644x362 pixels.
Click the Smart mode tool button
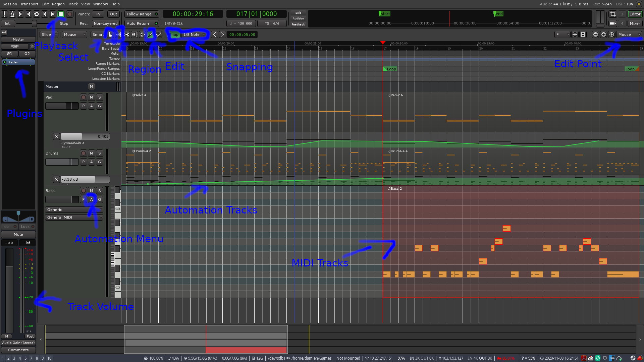point(98,35)
